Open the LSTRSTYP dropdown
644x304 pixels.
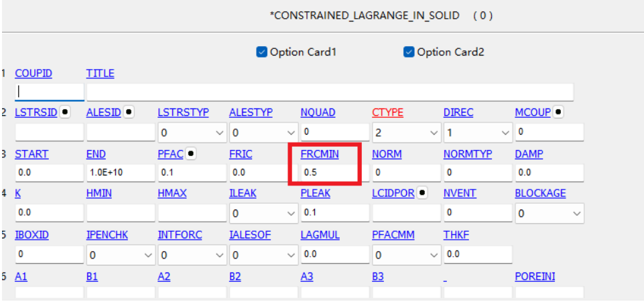[x=192, y=133]
